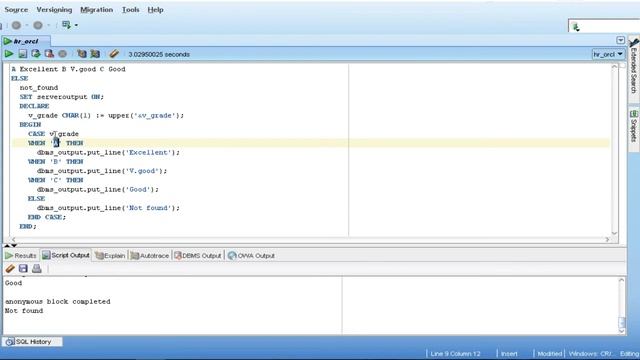Click the 'Not found' output line
The image size is (640, 360).
(x=24, y=311)
